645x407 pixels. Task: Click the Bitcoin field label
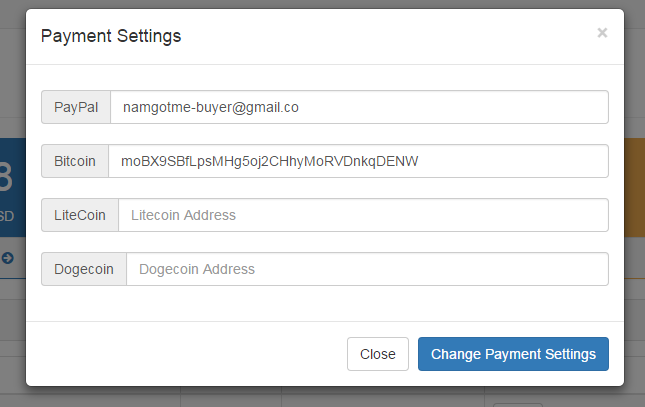click(75, 161)
